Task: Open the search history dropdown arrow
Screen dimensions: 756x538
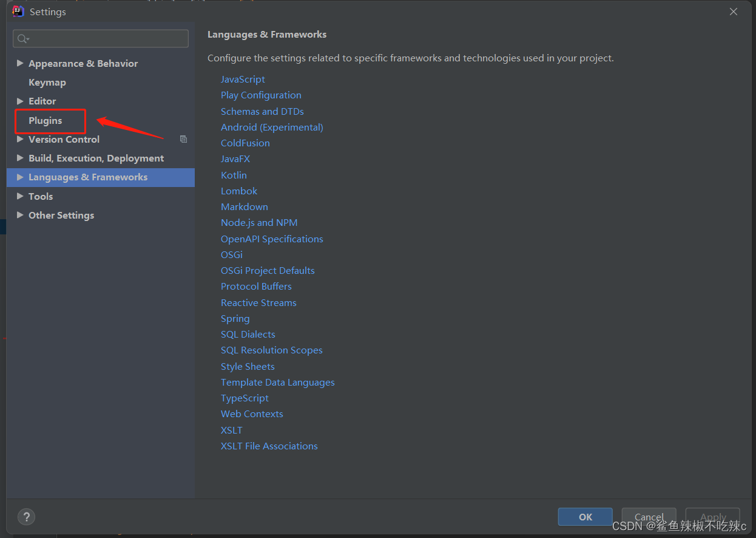Action: 27,38
